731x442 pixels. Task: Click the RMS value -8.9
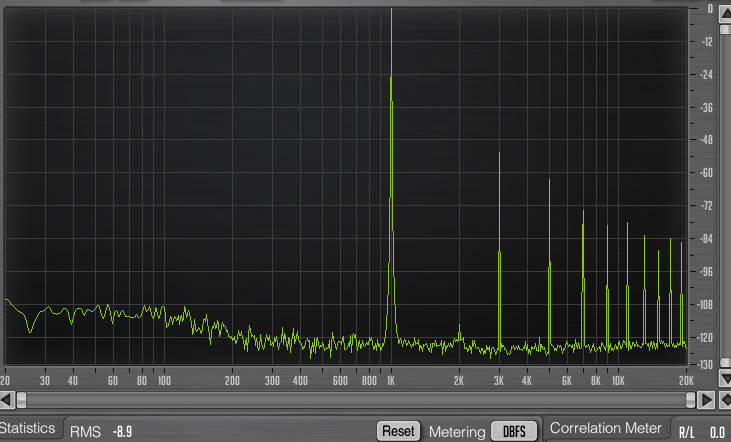pyautogui.click(x=122, y=432)
